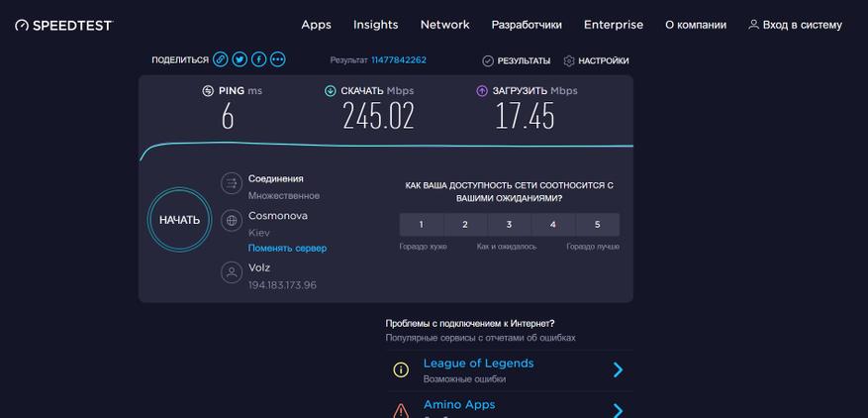Viewport: 868px width, 418px height.
Task: Share result on Facebook
Action: point(259,59)
